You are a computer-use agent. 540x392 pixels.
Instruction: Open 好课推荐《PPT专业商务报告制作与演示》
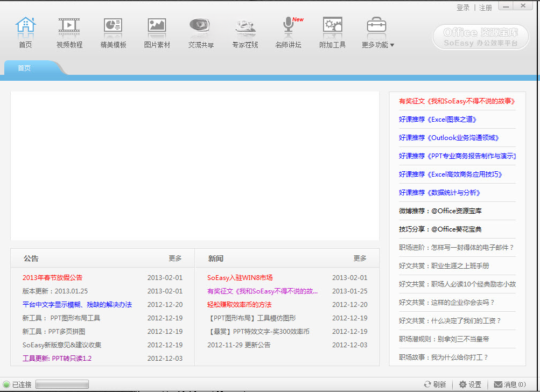pos(457,156)
